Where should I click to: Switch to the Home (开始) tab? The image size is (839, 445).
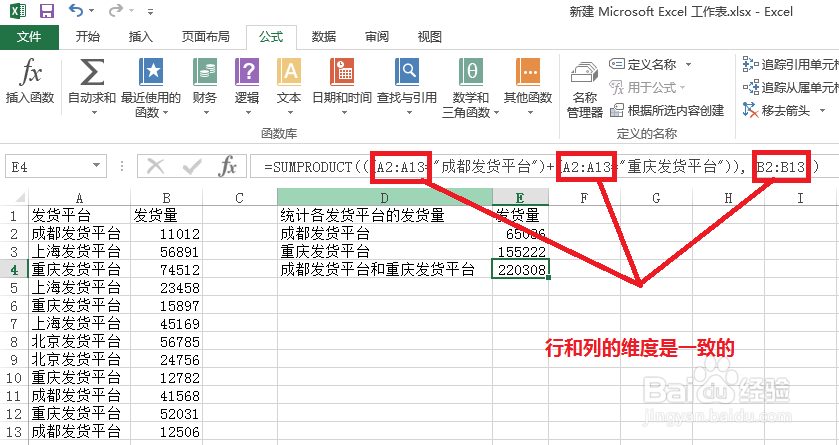(x=88, y=37)
